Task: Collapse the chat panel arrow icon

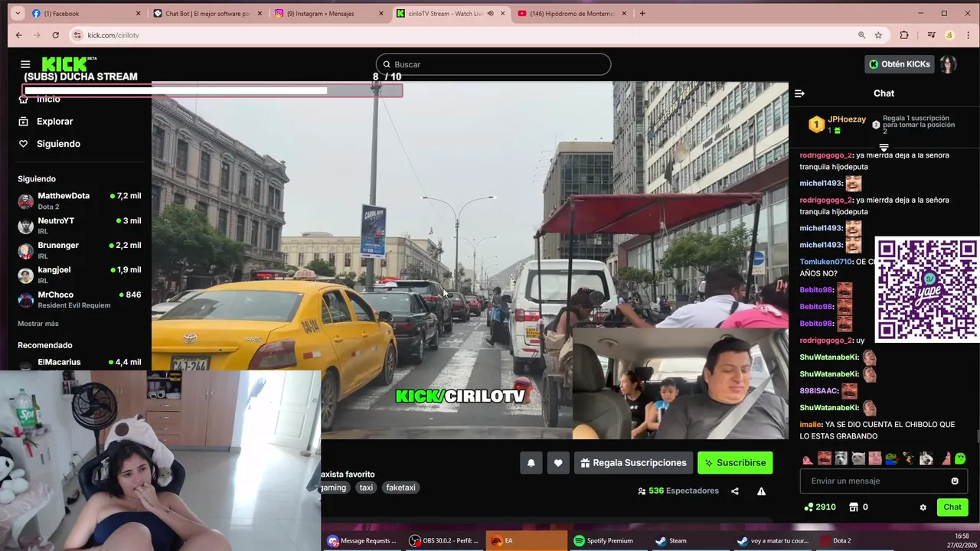Action: [x=799, y=93]
